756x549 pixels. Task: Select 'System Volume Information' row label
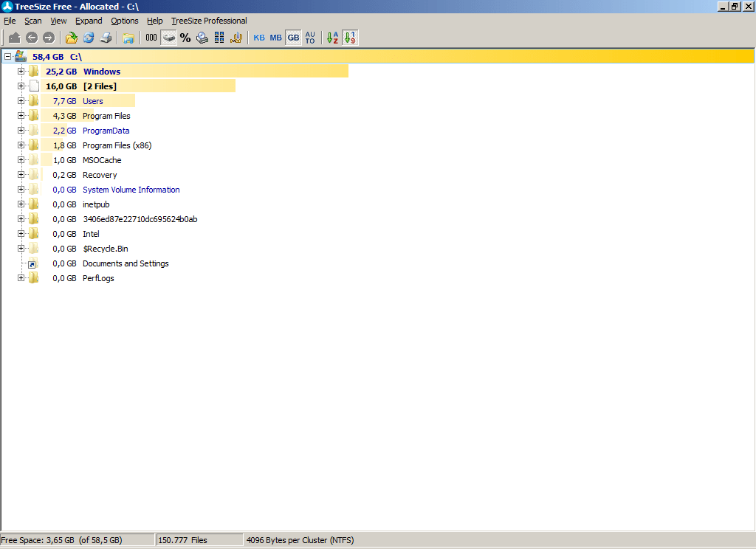[x=131, y=190]
